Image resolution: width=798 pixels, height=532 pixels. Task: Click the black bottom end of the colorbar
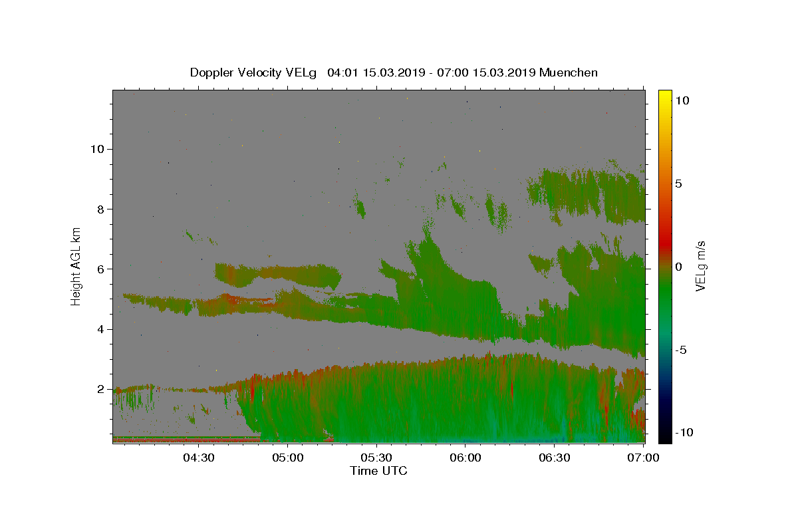pyautogui.click(x=665, y=438)
